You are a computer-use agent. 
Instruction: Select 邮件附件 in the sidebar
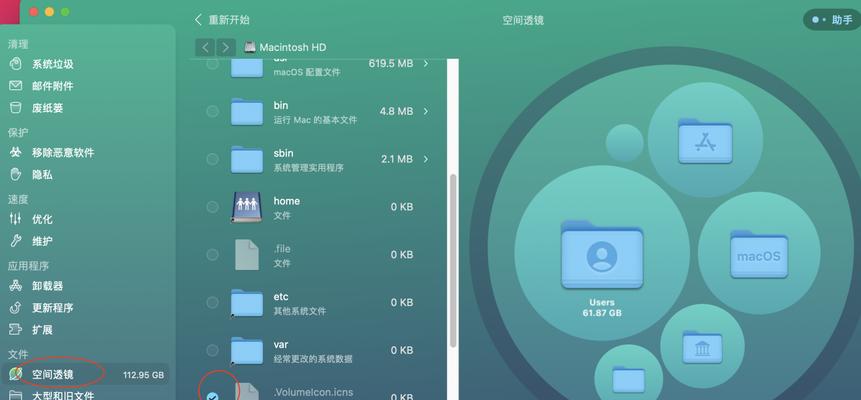(x=53, y=86)
